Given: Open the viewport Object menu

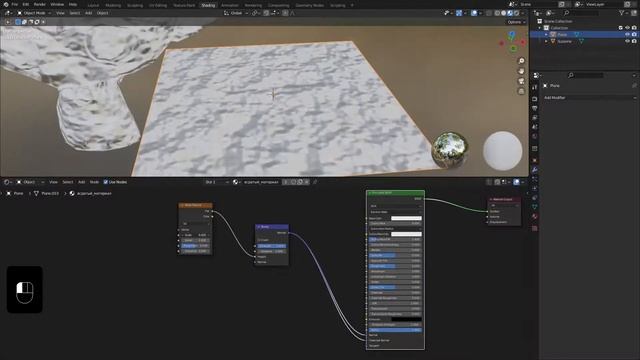Looking at the screenshot, I should point(102,13).
